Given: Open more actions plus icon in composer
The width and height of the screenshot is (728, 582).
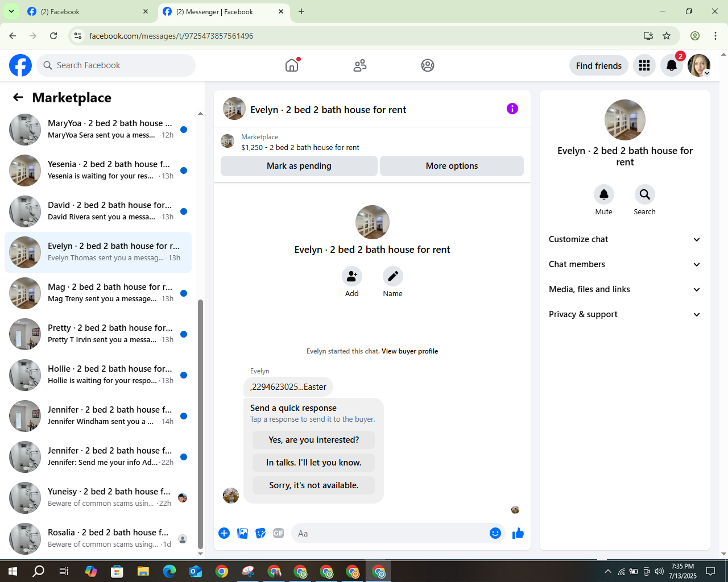Looking at the screenshot, I should (224, 533).
